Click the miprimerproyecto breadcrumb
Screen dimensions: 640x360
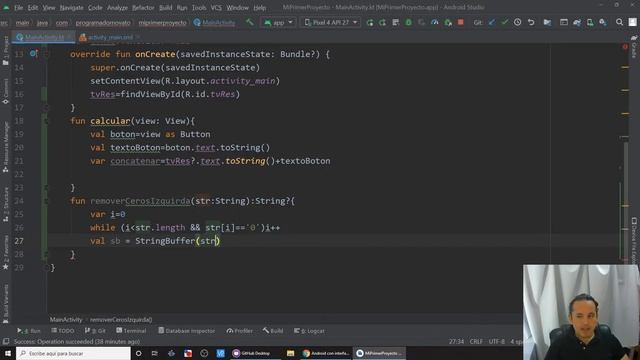162,23
